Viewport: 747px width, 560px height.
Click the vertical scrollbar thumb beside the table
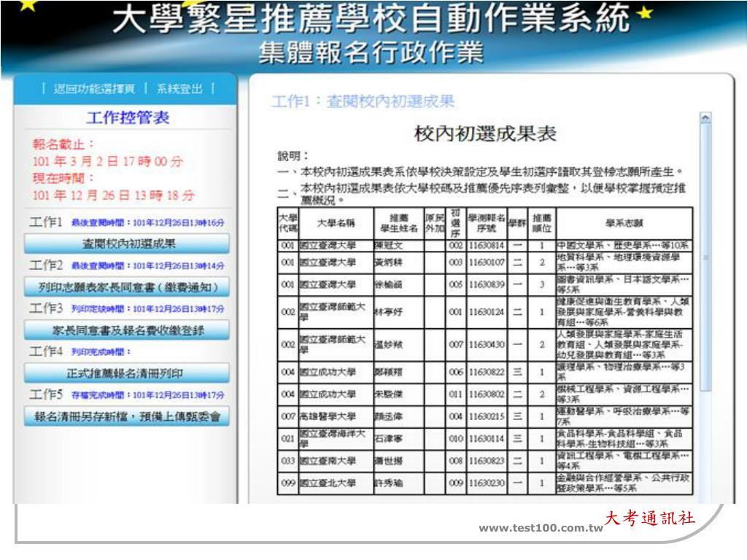pos(705,257)
